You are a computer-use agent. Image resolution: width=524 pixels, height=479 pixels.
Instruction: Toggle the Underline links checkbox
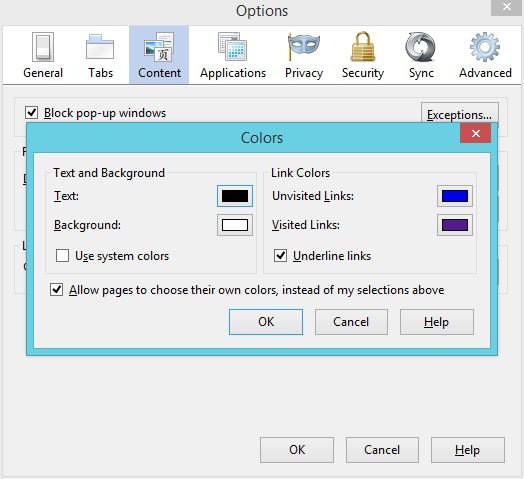280,256
